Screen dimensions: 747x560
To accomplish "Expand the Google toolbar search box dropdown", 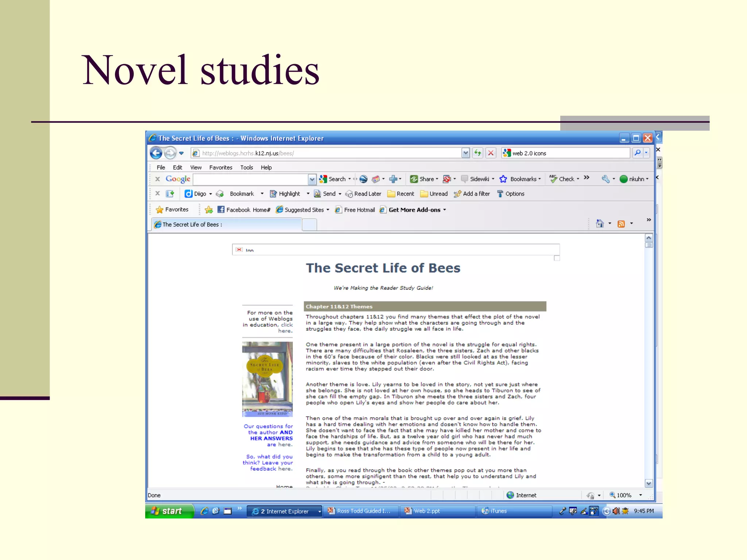I will tap(312, 179).
